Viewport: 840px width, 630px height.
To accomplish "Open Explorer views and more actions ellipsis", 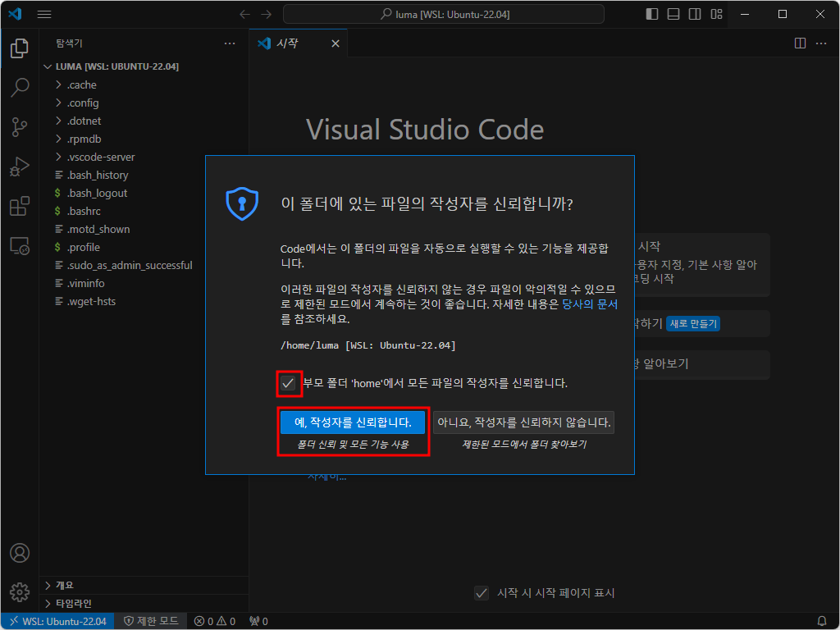I will point(230,43).
